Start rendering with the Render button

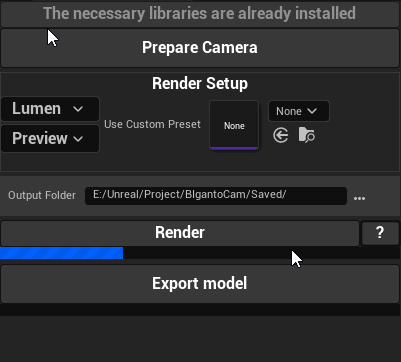[180, 233]
